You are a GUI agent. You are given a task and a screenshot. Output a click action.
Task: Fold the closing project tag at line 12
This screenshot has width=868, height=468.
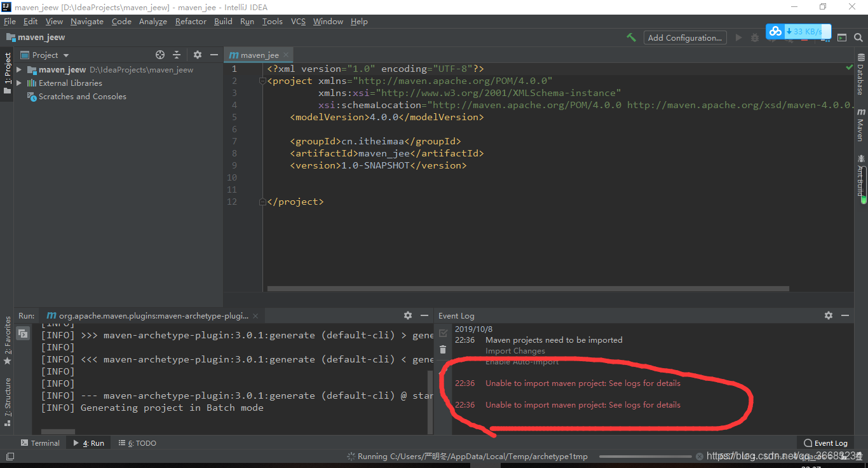pos(262,202)
